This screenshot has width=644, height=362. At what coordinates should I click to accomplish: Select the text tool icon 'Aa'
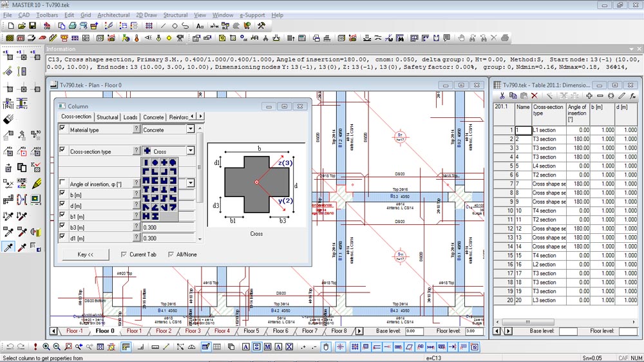point(200,26)
